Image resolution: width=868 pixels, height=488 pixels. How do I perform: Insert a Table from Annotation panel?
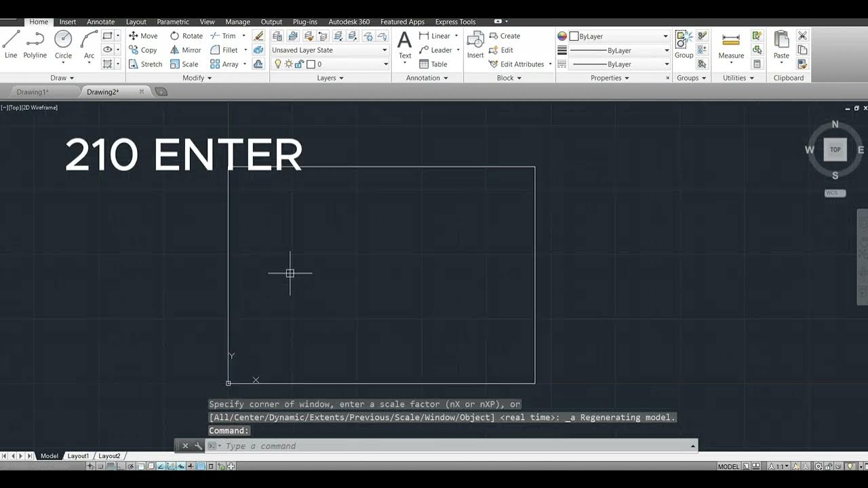tap(433, 64)
